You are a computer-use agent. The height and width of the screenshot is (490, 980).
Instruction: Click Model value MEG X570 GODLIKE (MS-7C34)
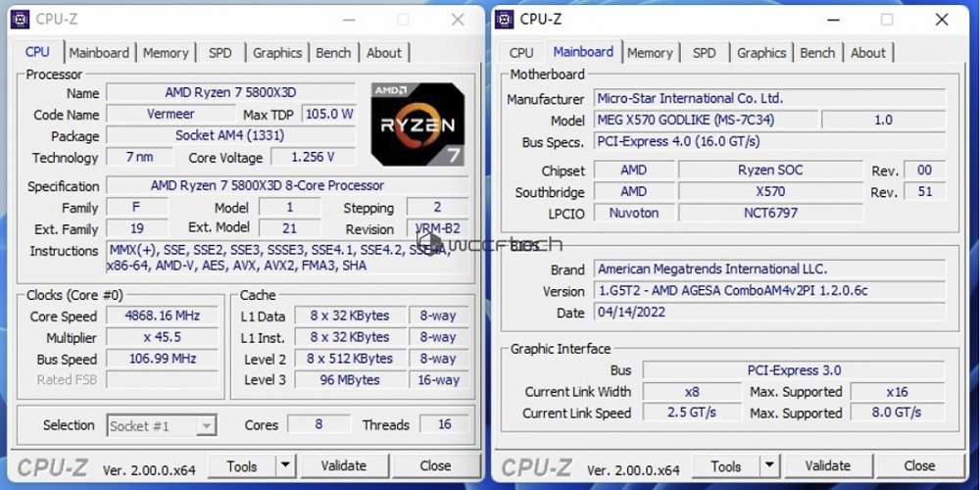(x=705, y=120)
